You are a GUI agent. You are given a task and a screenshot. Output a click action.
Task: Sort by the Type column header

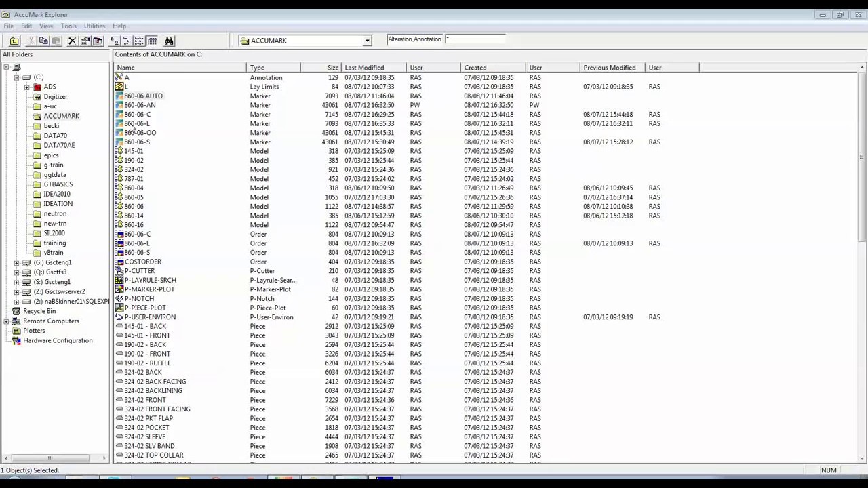coord(273,68)
